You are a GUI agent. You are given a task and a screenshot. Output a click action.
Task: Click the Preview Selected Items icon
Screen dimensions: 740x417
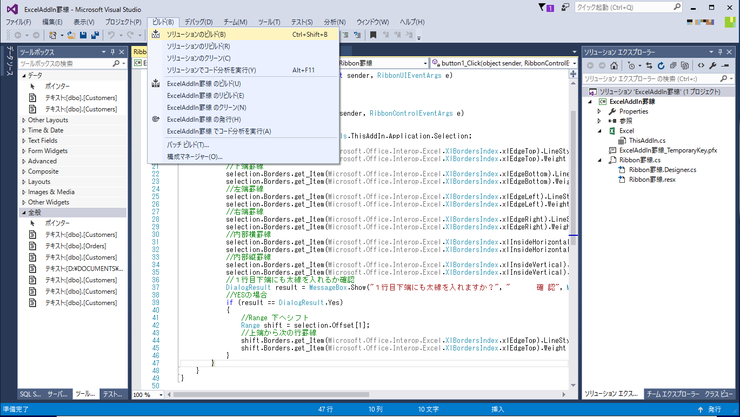pos(725,66)
